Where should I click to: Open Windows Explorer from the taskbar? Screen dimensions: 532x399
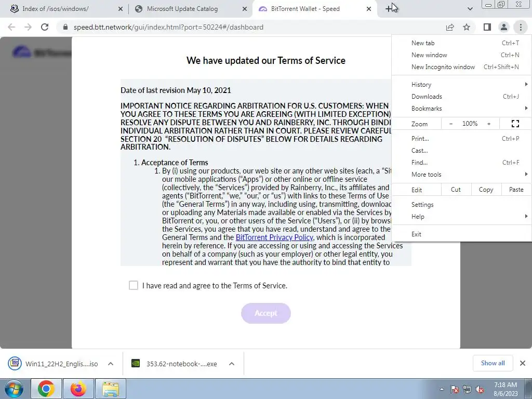click(x=111, y=389)
